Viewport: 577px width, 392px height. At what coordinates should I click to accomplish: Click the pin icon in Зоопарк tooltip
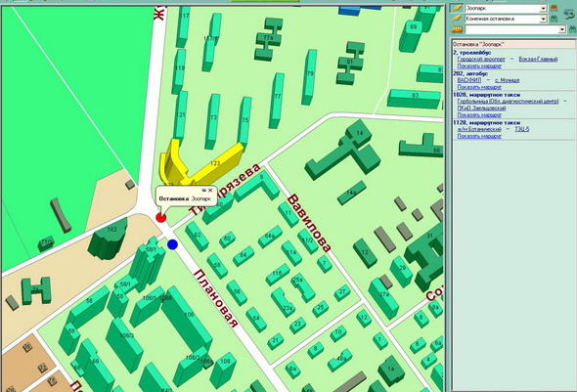coord(204,190)
